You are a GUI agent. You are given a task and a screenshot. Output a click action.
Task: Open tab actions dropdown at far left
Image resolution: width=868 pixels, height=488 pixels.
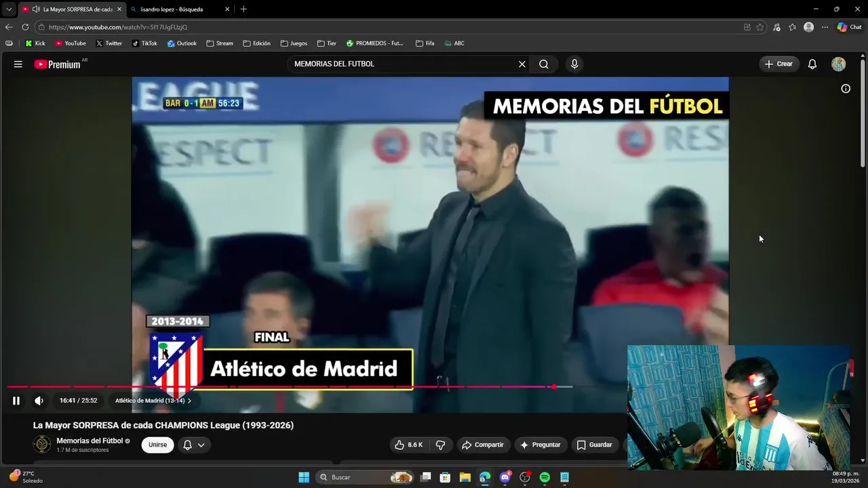point(8,9)
